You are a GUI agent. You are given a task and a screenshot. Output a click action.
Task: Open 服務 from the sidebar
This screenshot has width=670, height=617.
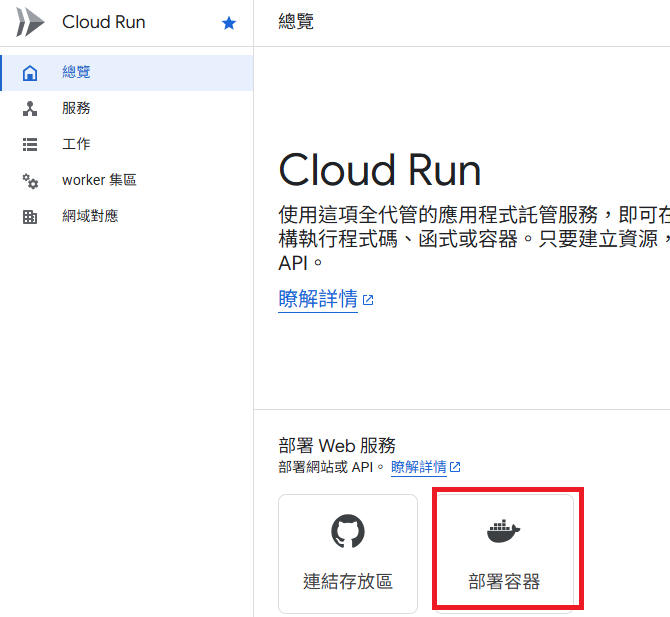76,108
